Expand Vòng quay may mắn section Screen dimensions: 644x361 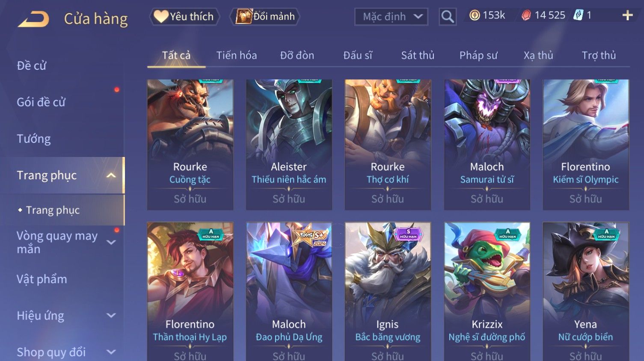pos(111,243)
